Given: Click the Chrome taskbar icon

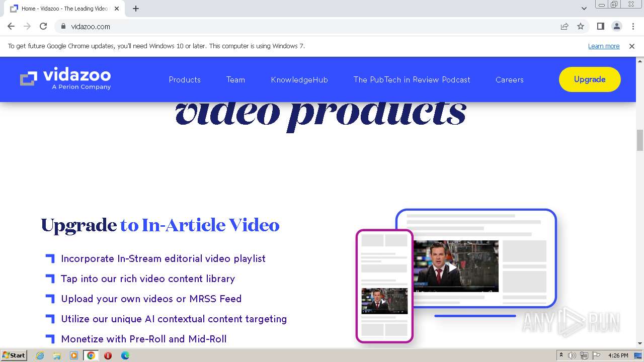Looking at the screenshot, I should pyautogui.click(x=91, y=355).
